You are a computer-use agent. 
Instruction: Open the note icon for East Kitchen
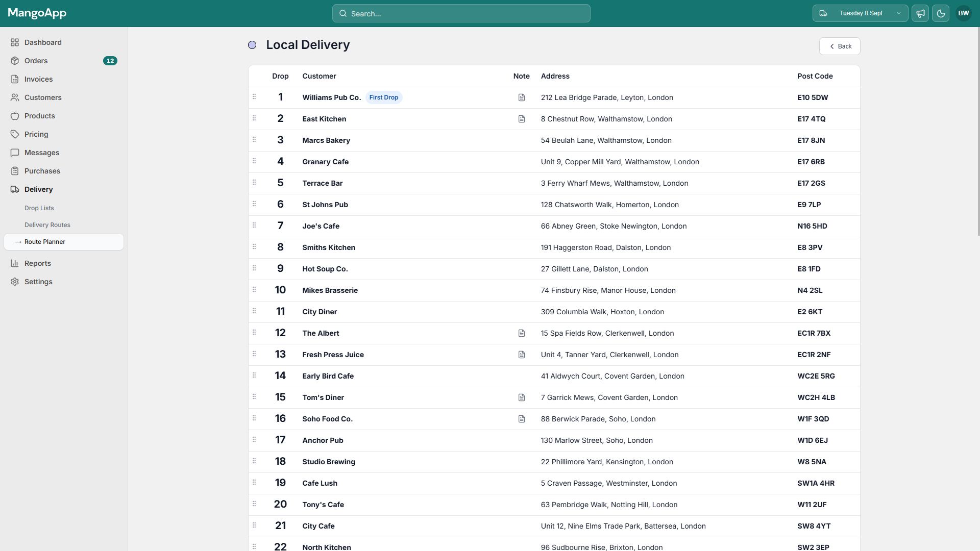pos(521,119)
